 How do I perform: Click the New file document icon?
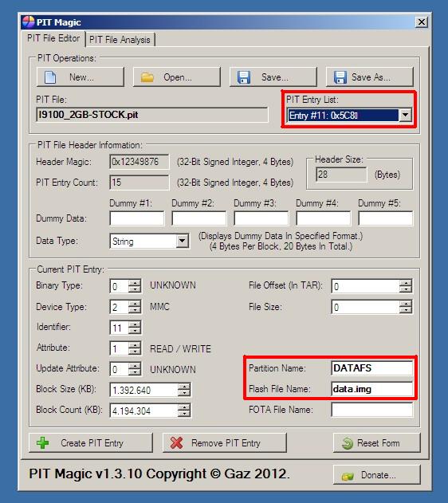(50, 77)
